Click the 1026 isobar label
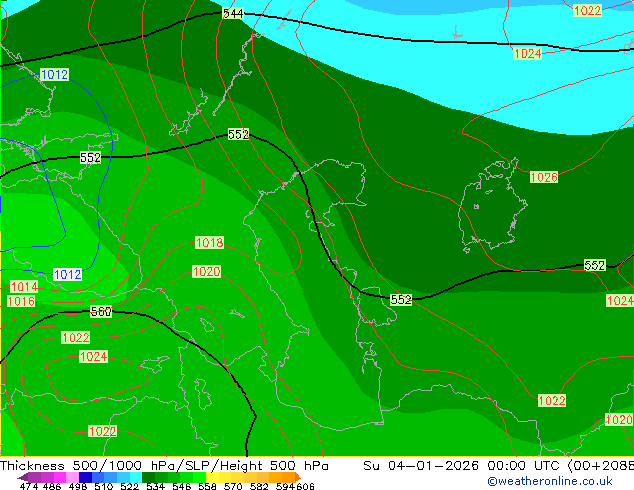Viewport: 634px width, 490px height. [544, 177]
